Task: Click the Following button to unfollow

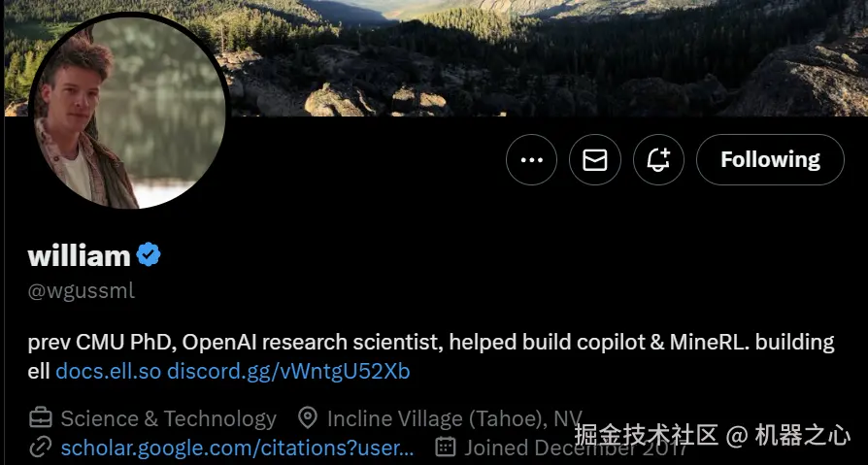Action: [770, 160]
